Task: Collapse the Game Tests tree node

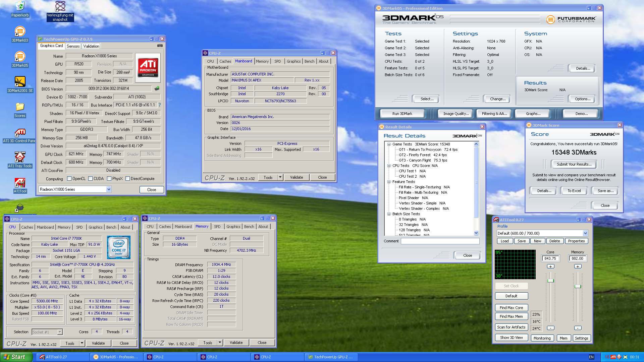Action: [x=389, y=144]
